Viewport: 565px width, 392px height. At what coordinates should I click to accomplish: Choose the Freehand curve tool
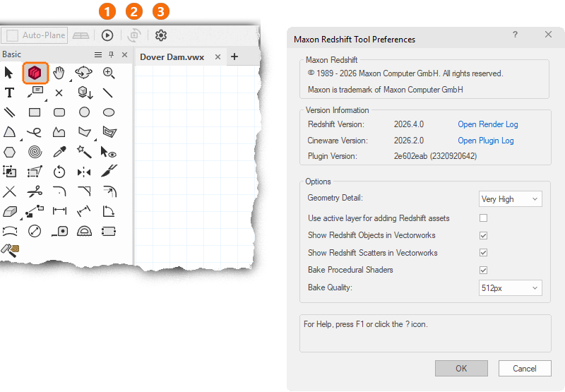coord(35,132)
